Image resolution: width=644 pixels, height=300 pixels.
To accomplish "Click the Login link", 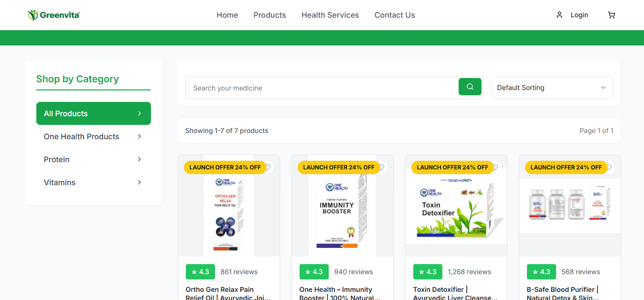I will pos(579,15).
